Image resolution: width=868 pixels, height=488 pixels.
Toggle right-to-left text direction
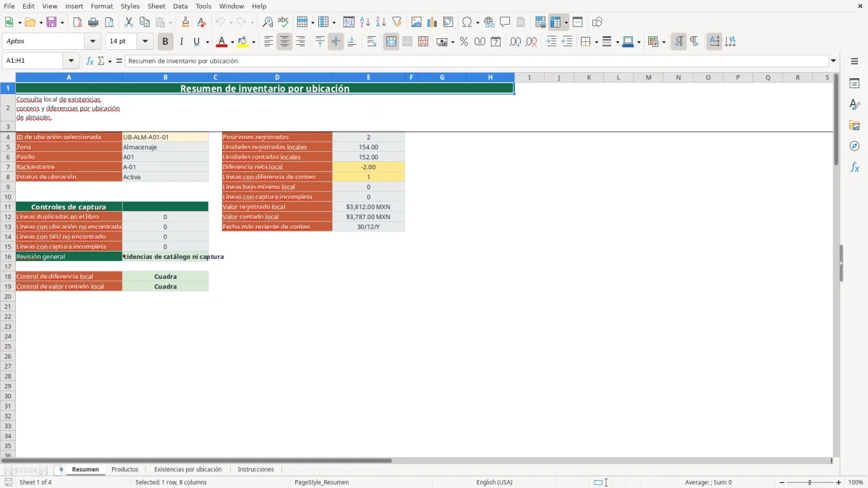click(x=694, y=42)
